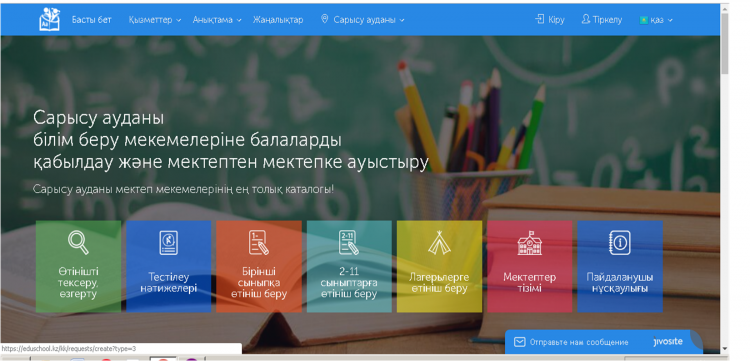Click the envelope icon in chat widget
750x361 pixels.
point(519,342)
